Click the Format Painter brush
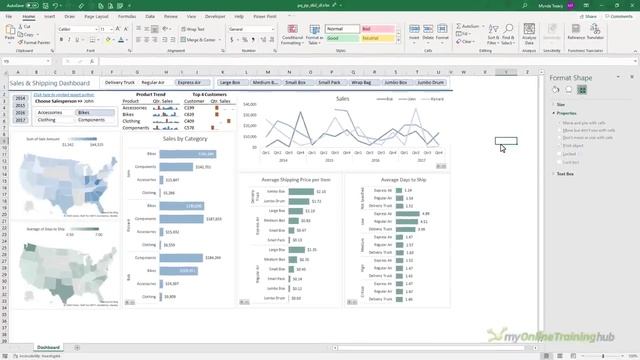 (x=34, y=42)
